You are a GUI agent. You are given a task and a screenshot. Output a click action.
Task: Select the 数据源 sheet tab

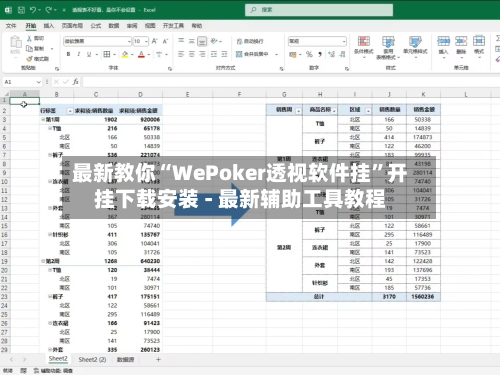[126, 359]
